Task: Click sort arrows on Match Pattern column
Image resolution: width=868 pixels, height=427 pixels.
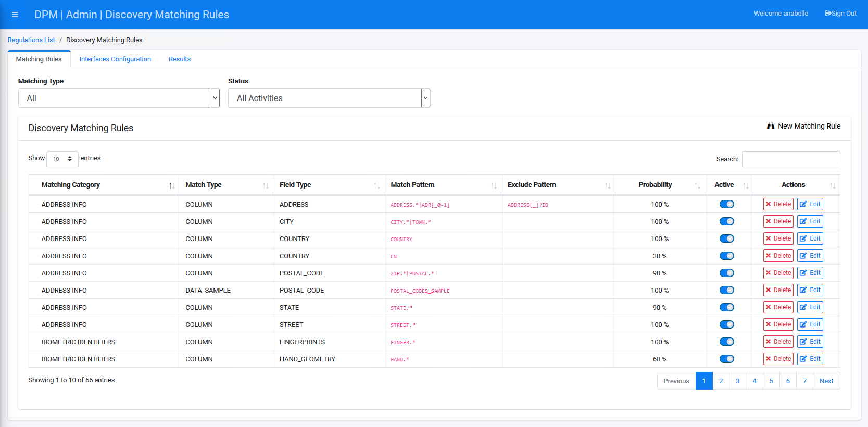Action: (x=494, y=186)
